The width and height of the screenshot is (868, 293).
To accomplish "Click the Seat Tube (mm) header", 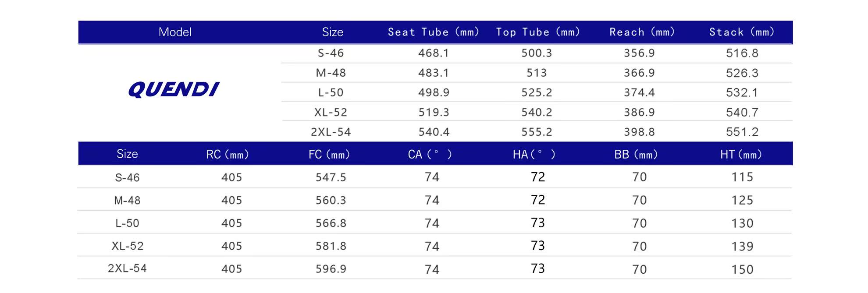I will (434, 32).
